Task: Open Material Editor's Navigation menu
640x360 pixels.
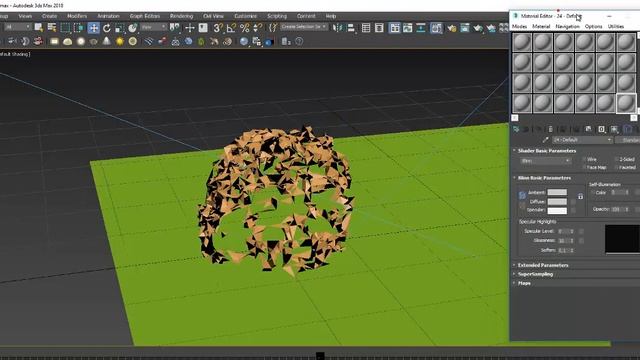Action: [567, 26]
